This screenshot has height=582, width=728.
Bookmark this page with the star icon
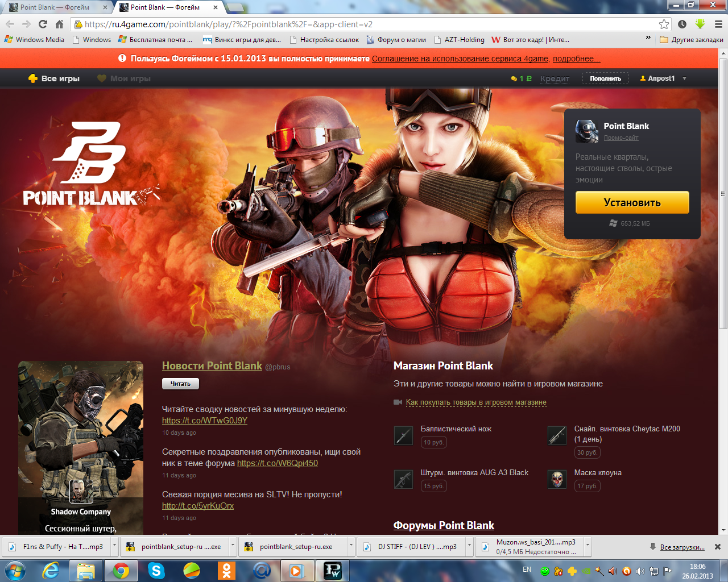pyautogui.click(x=664, y=24)
